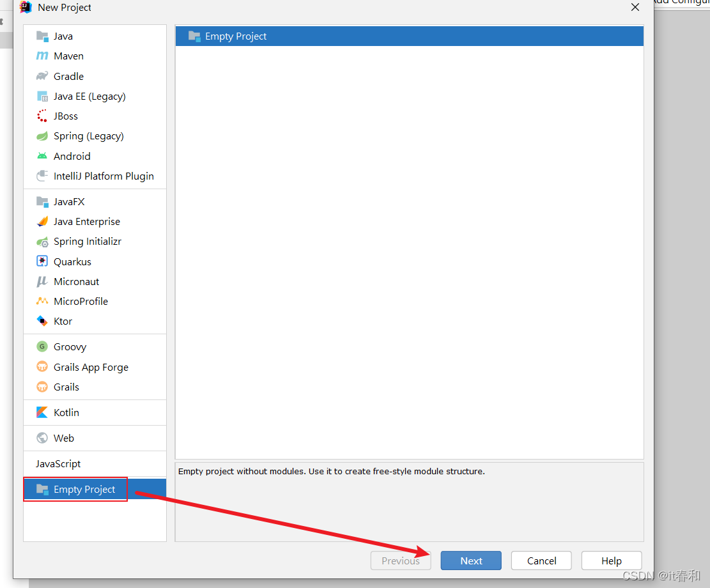
Task: Click the Ktor icon
Action: coord(42,321)
